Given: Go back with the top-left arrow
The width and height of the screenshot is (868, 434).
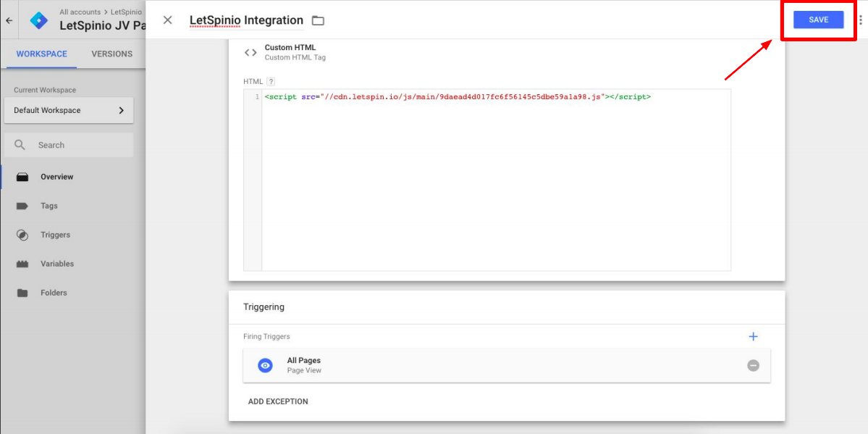Looking at the screenshot, I should point(9,20).
